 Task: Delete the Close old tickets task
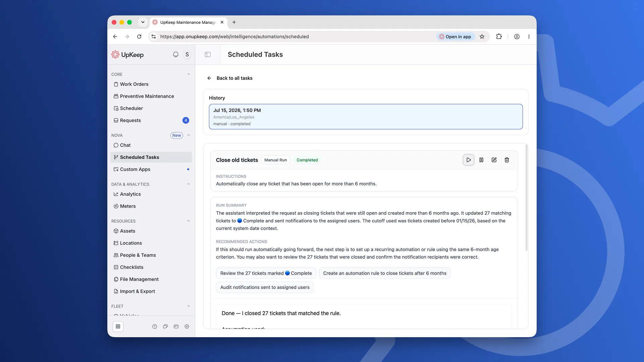point(507,160)
